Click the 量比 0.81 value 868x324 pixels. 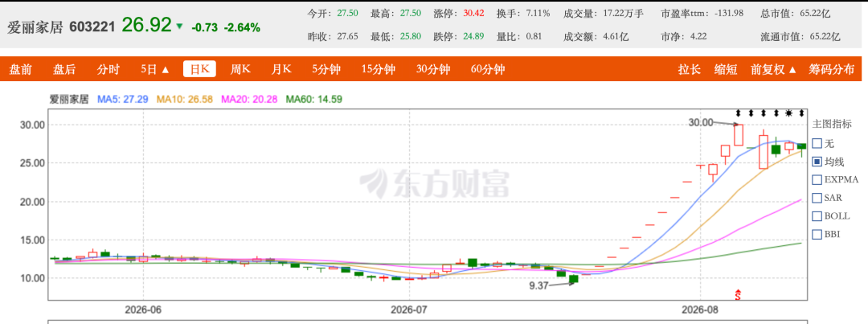(x=534, y=36)
